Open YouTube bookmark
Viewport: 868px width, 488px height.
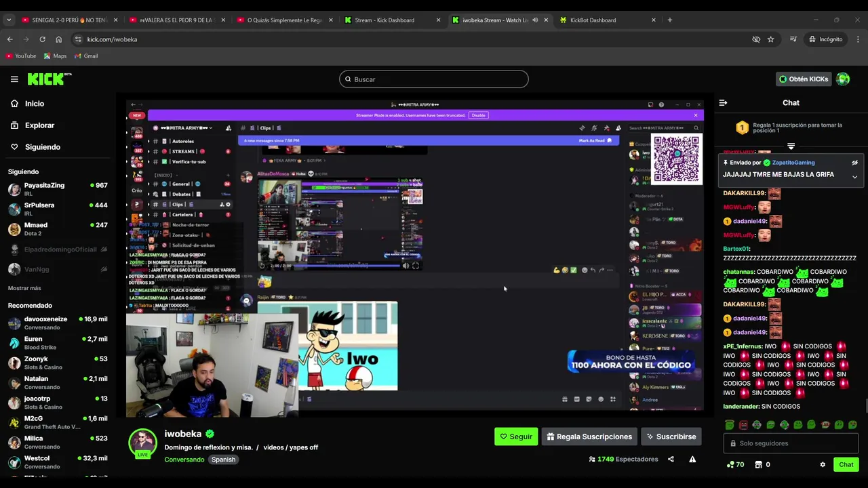click(x=21, y=56)
